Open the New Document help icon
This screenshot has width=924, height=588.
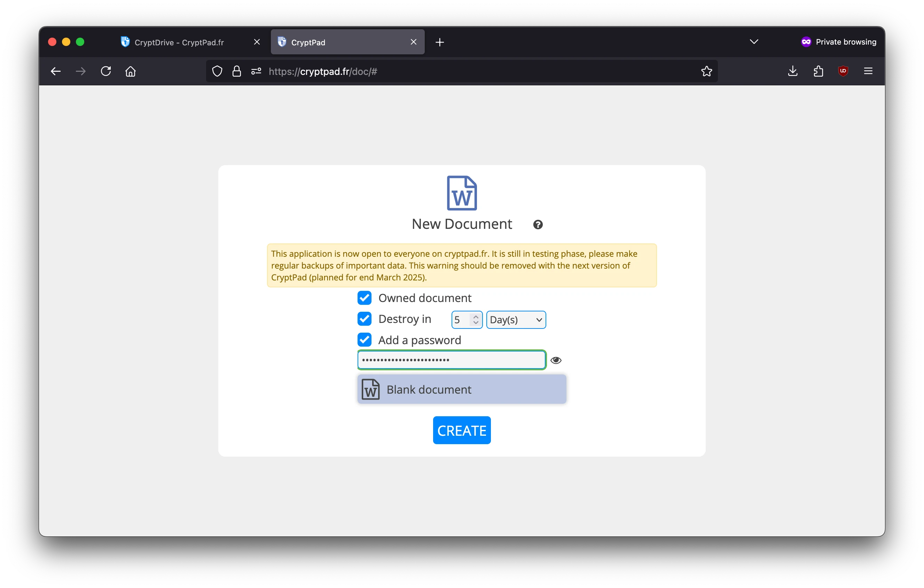(x=538, y=225)
